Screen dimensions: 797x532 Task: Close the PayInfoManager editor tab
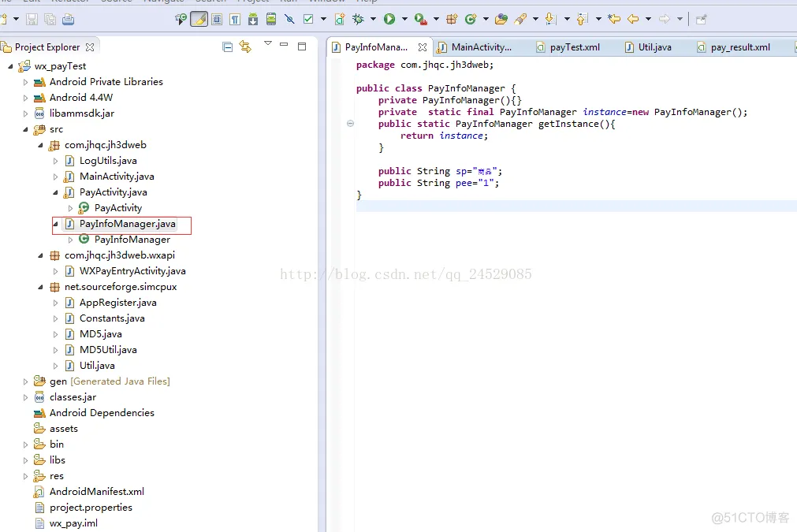coord(423,47)
